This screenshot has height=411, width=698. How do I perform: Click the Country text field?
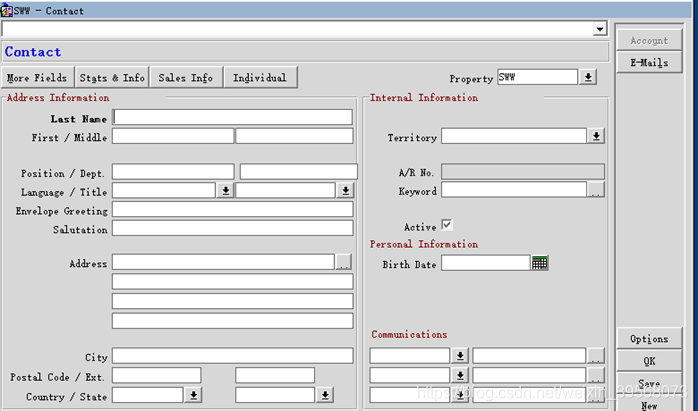click(x=148, y=395)
